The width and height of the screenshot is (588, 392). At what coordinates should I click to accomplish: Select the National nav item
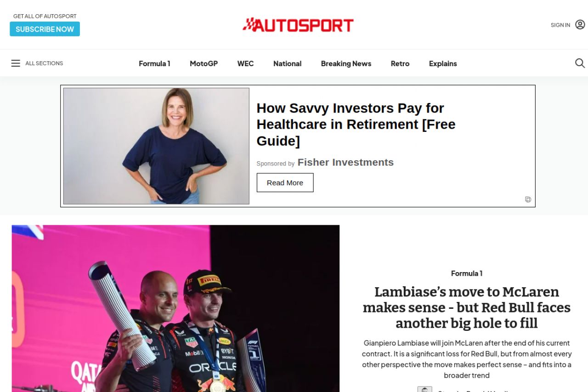coord(287,63)
